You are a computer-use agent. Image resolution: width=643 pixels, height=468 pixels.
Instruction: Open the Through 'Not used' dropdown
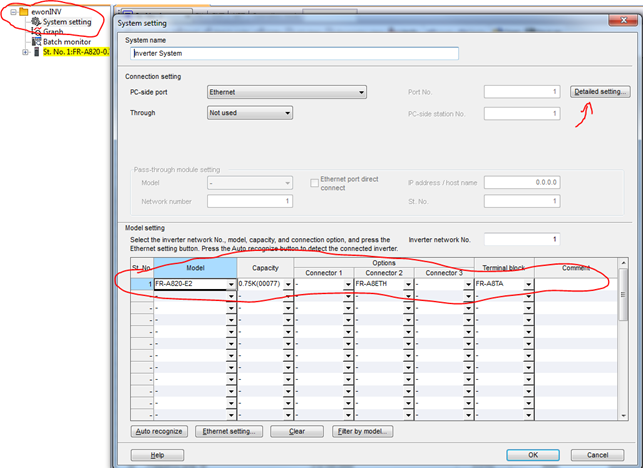click(x=250, y=113)
